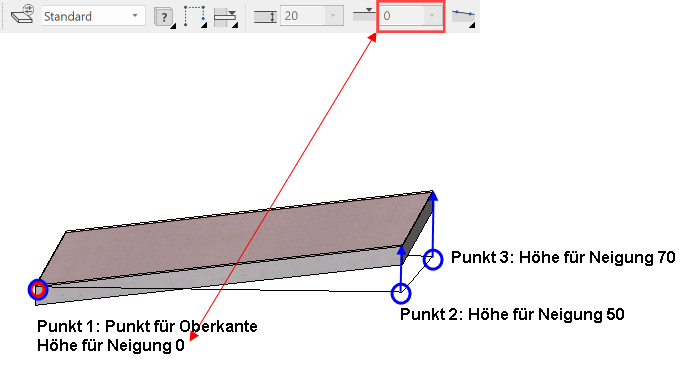691x369 pixels.
Task: Open the Standard style dropdown
Action: click(x=93, y=16)
